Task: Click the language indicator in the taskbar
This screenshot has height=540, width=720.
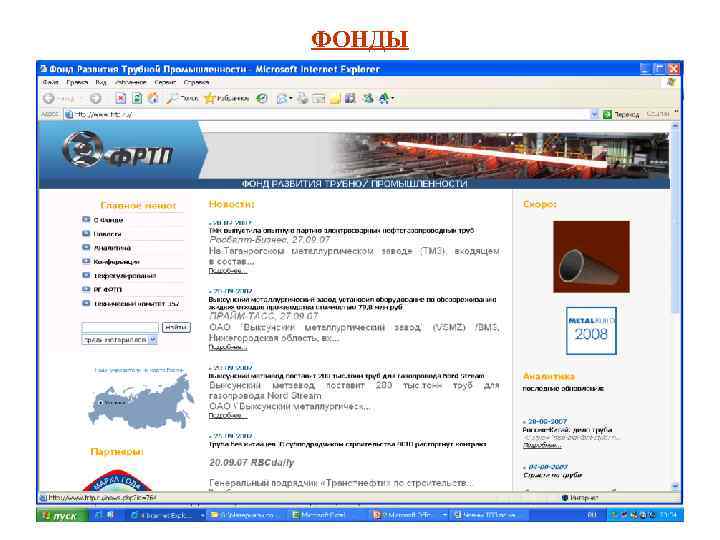Action: pos(592,516)
